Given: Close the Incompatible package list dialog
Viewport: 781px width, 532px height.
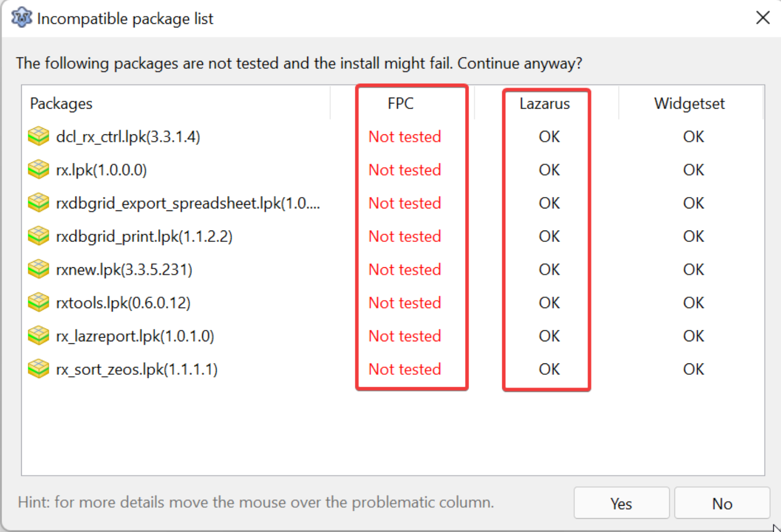Looking at the screenshot, I should point(762,18).
